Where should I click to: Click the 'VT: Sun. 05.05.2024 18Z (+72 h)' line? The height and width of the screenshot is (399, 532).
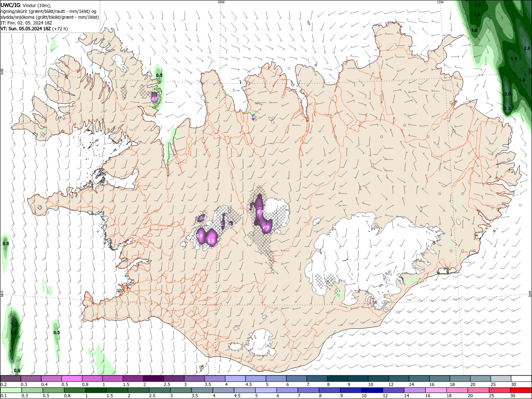click(34, 29)
